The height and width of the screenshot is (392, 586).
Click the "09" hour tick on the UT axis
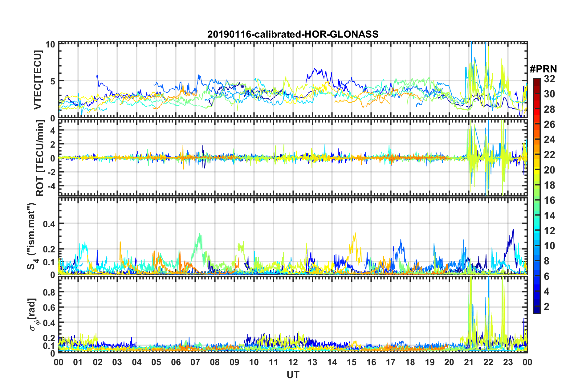click(x=234, y=362)
